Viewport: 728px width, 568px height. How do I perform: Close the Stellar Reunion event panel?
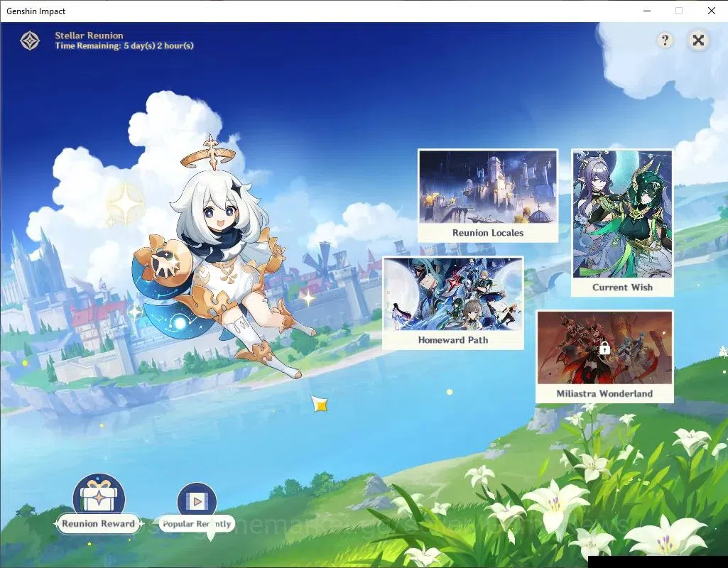698,40
